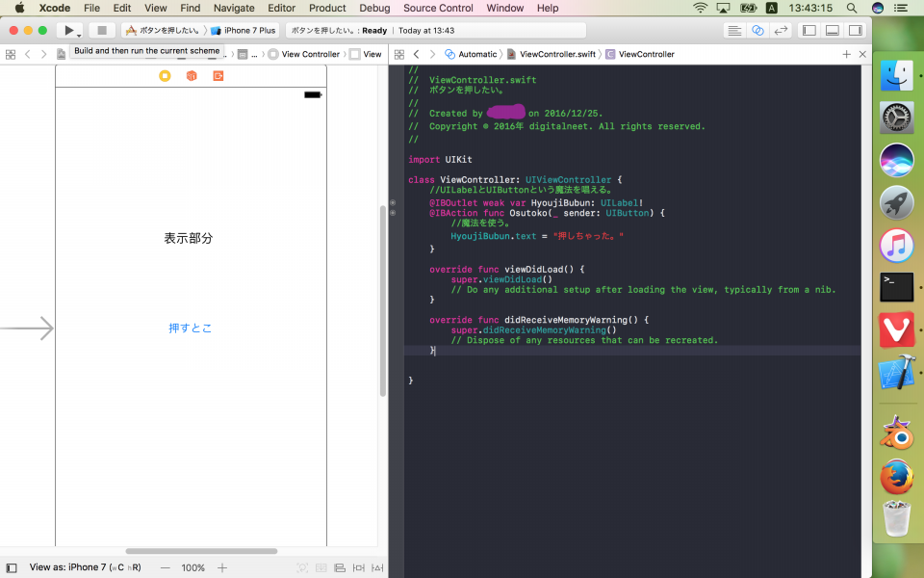Open run button options dropdown arrow
924x578 pixels.
tap(79, 36)
